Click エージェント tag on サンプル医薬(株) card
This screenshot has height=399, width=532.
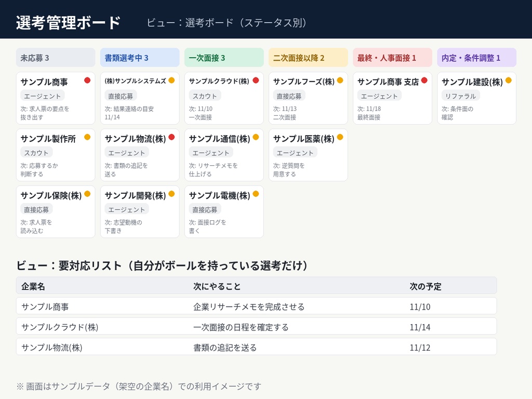(295, 153)
